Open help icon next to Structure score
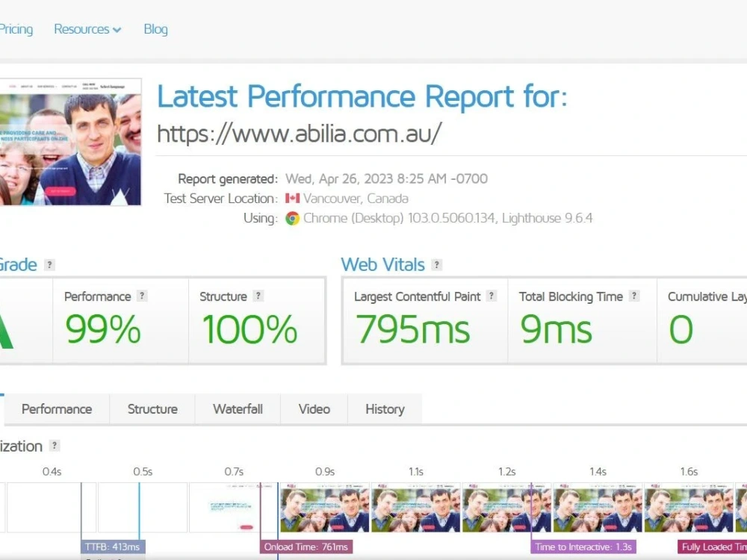Image resolution: width=747 pixels, height=560 pixels. pos(258,296)
